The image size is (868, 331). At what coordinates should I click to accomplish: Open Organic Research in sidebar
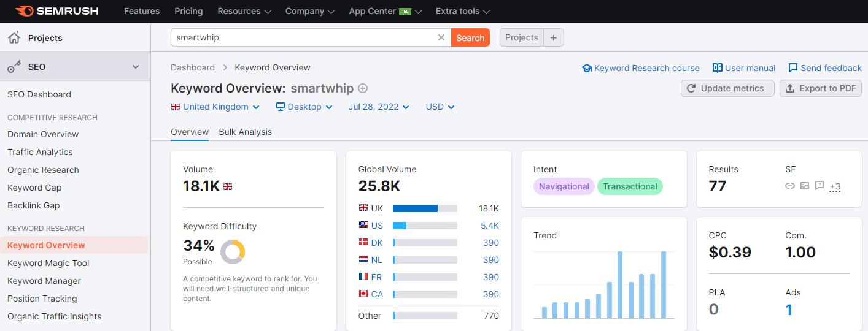43,170
